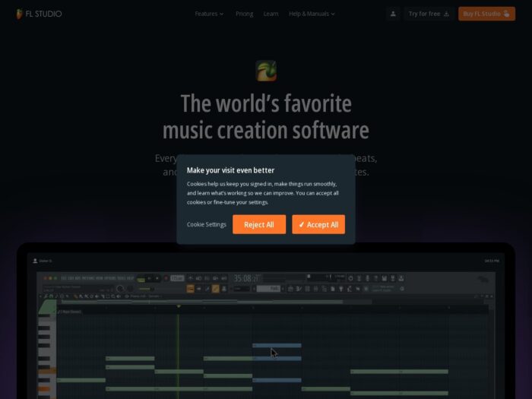The width and height of the screenshot is (532, 399).
Task: Expand the Features menu
Action: 209,14
